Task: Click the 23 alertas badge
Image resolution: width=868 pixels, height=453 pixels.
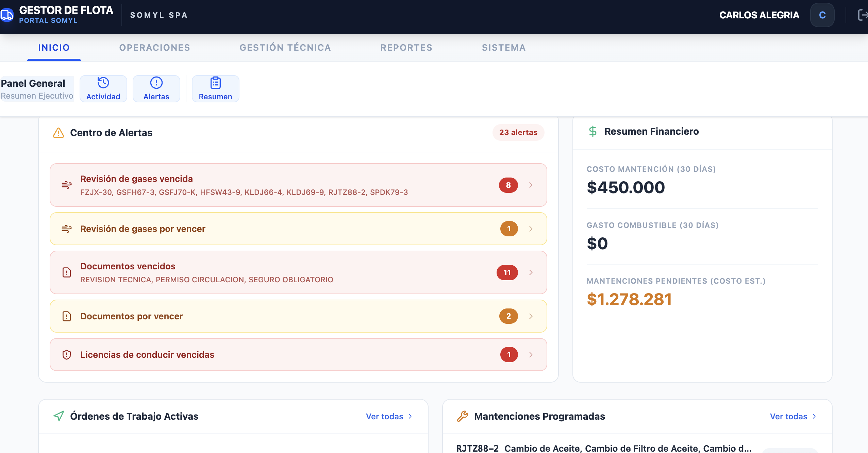Action: tap(518, 132)
